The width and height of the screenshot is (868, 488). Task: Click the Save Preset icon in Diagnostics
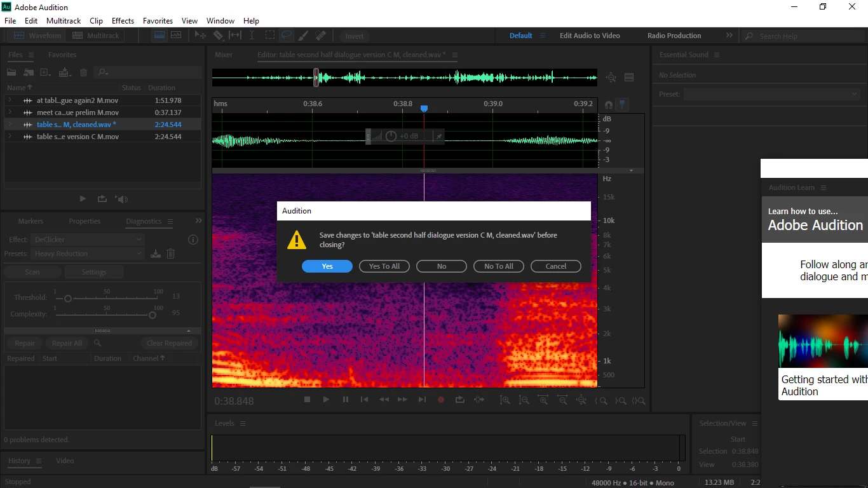point(156,254)
